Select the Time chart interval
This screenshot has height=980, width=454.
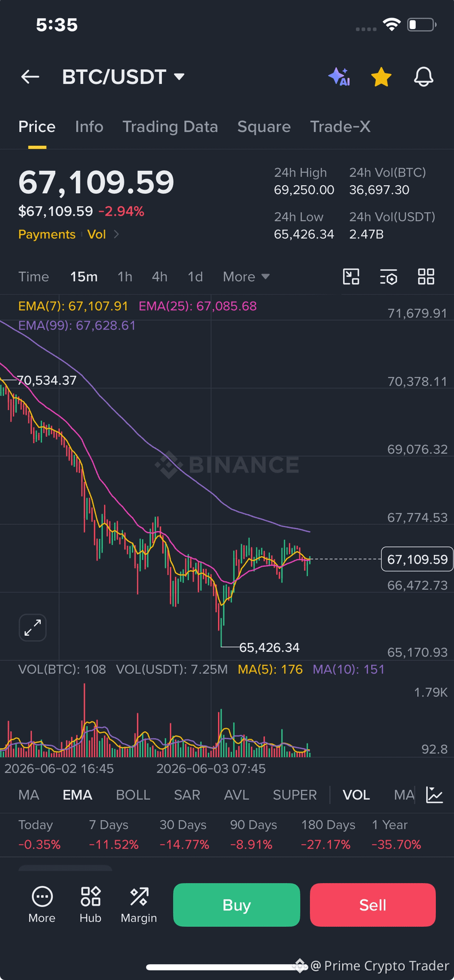[x=33, y=277]
